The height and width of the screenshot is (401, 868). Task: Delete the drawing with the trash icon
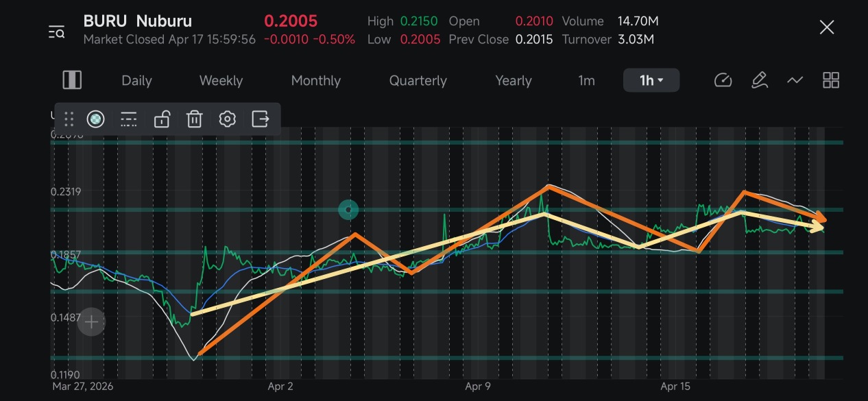click(x=195, y=119)
